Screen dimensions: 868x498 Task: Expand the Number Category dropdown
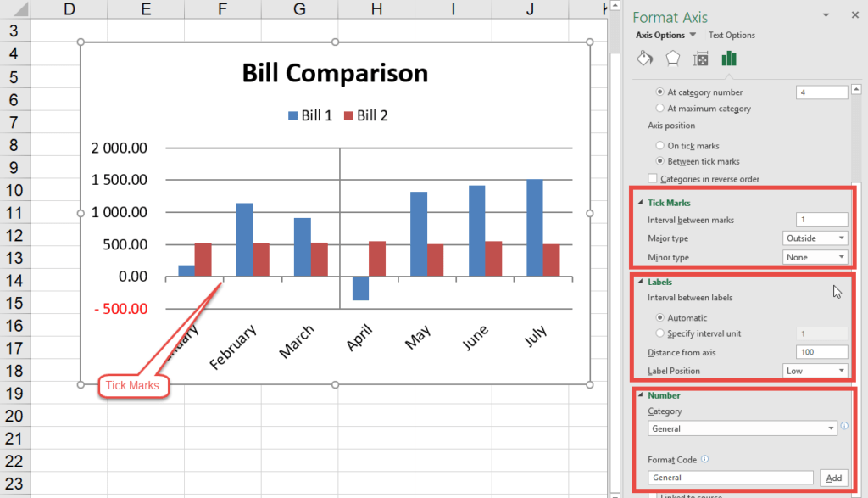tap(831, 428)
